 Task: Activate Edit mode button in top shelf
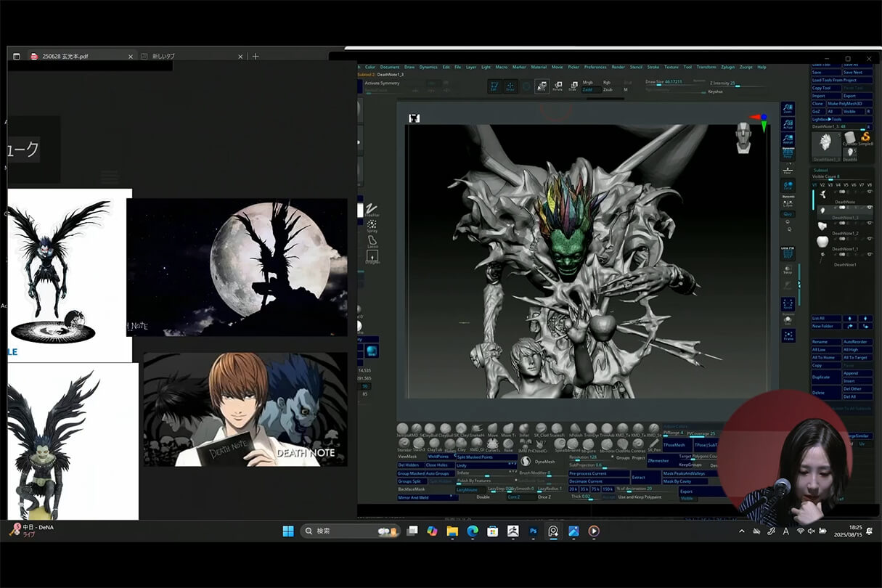(x=495, y=86)
